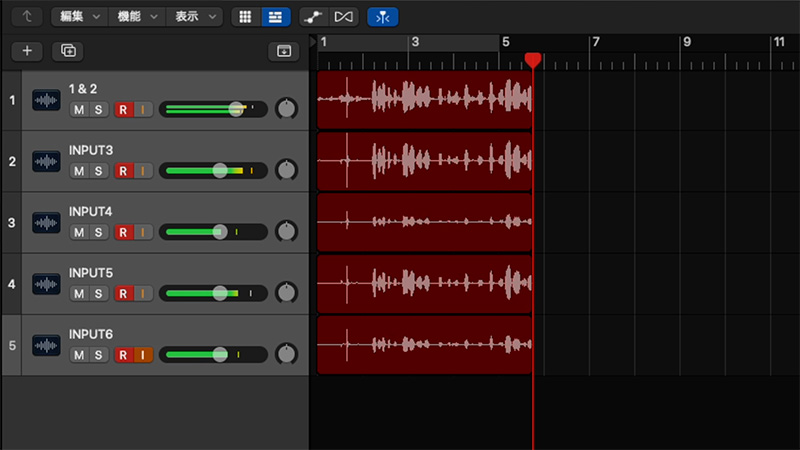This screenshot has height=450, width=800.
Task: Open the 表示 dropdown menu
Action: click(195, 17)
